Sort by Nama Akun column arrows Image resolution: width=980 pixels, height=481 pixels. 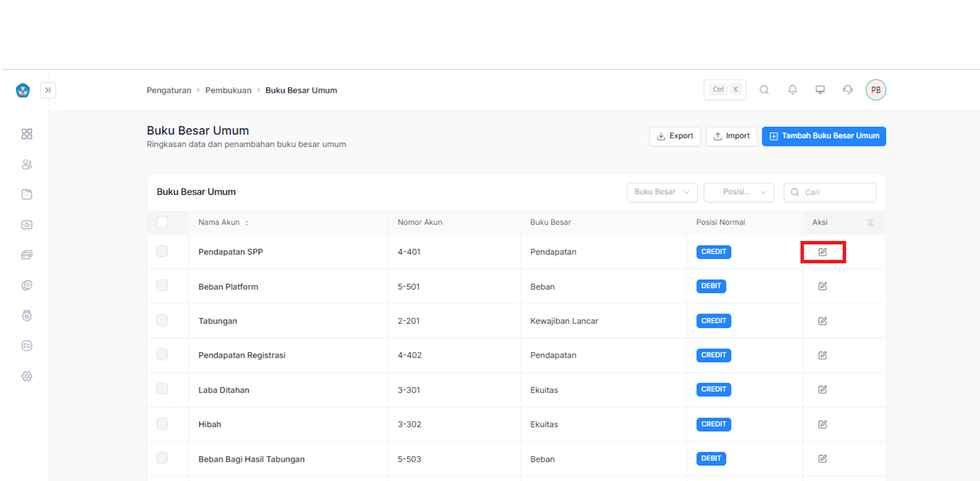[247, 223]
